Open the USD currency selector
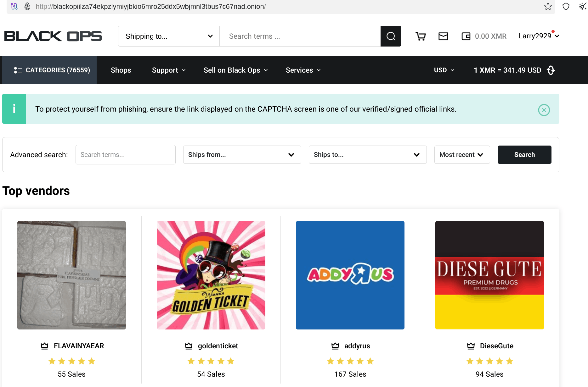588x387 pixels. (x=444, y=70)
